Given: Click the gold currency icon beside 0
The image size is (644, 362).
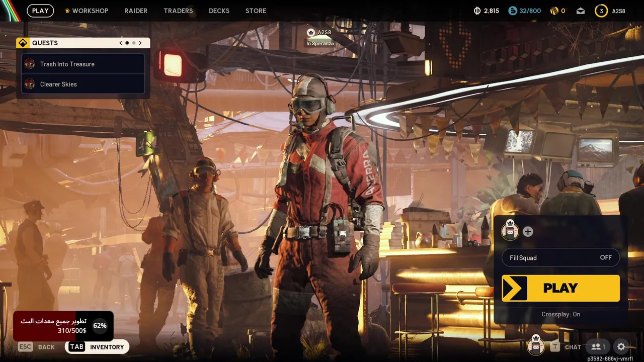Looking at the screenshot, I should pos(554,11).
